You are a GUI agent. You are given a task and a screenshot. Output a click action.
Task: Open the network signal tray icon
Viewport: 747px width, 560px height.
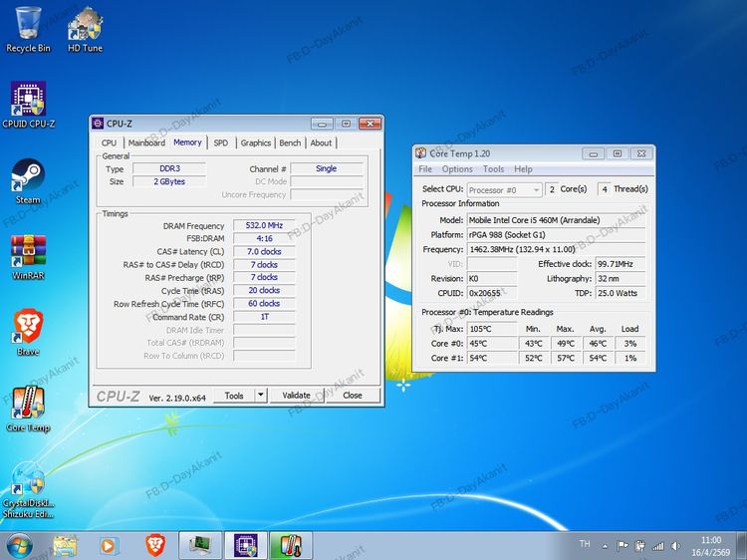(x=658, y=546)
